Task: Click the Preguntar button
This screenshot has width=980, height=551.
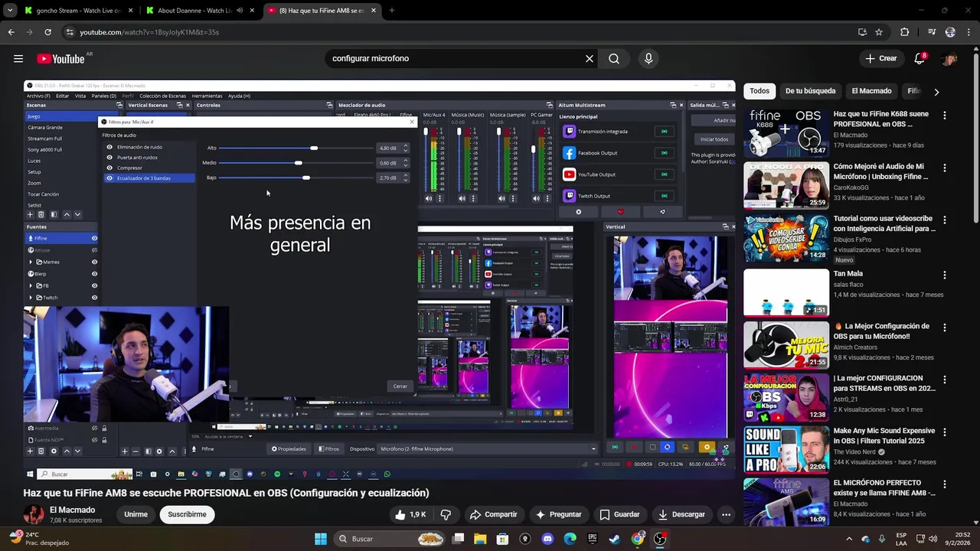Action: 559,514
